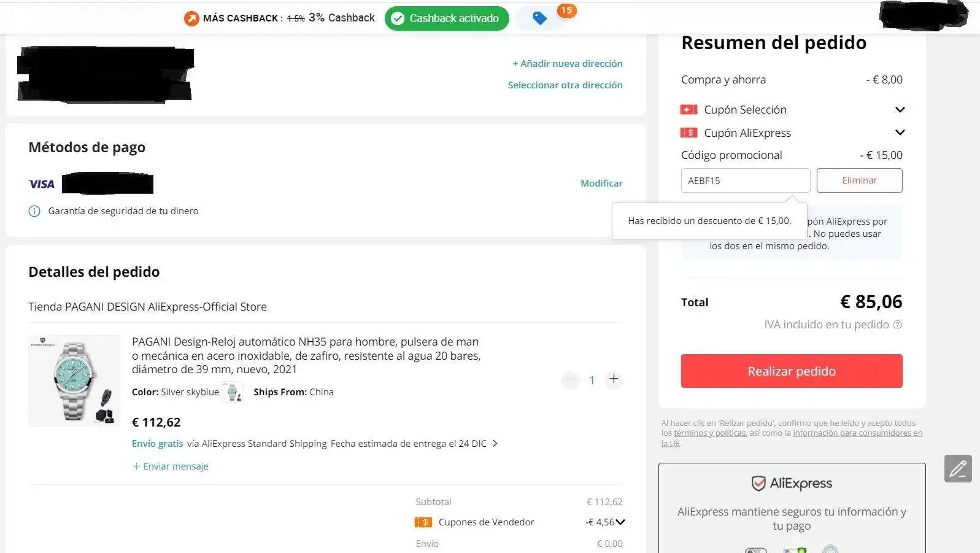The width and height of the screenshot is (980, 553).
Task: Click the orange arrow cashback icon
Action: click(x=191, y=18)
